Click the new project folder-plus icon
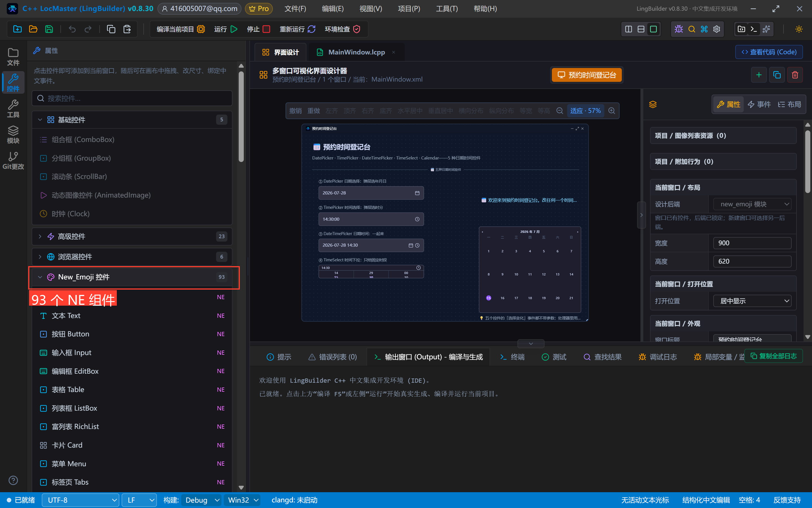 pos(17,29)
